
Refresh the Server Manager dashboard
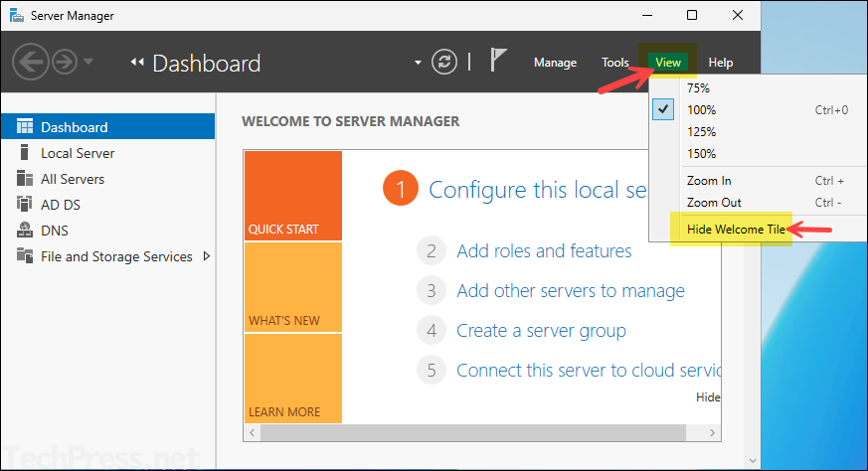pos(444,62)
